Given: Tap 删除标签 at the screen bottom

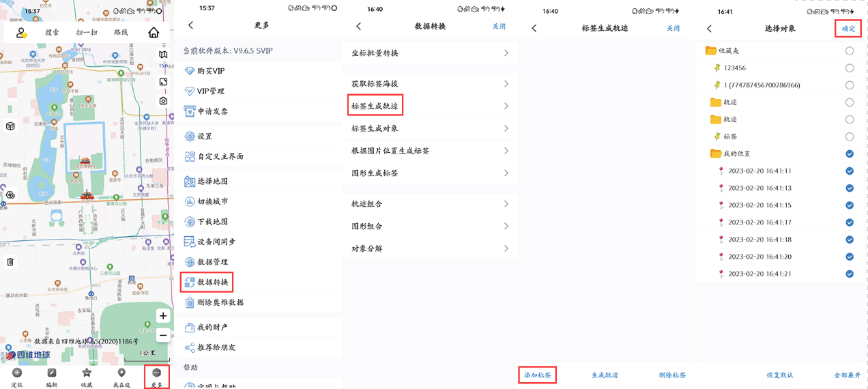Looking at the screenshot, I should click(x=672, y=375).
